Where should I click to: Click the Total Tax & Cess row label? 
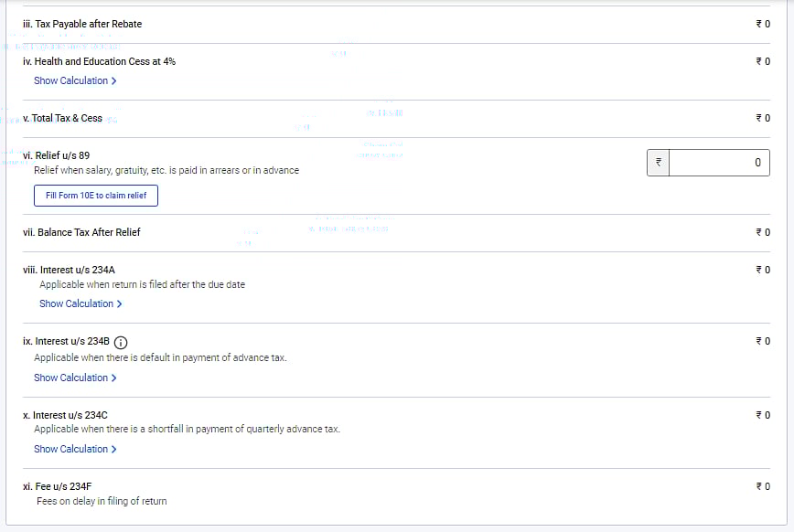click(x=62, y=118)
